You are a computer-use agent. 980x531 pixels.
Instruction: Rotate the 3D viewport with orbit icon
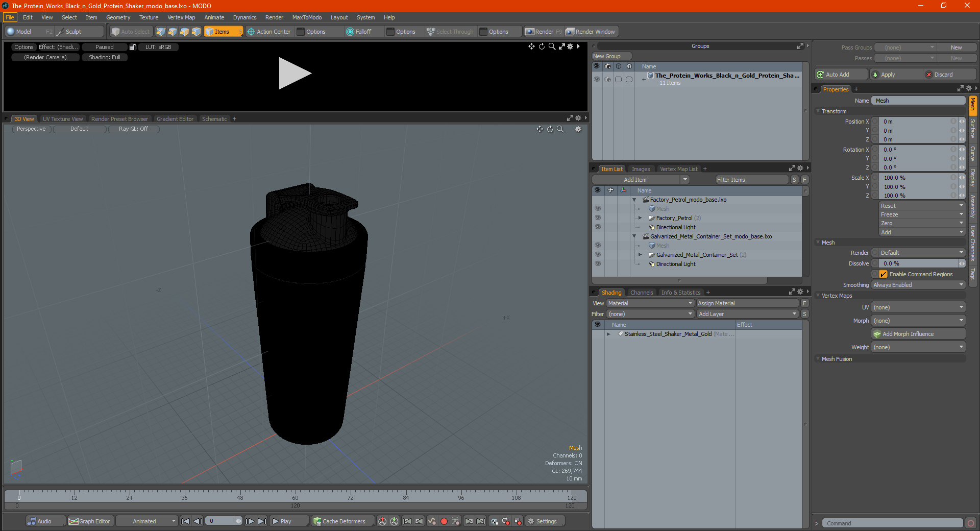(x=550, y=129)
